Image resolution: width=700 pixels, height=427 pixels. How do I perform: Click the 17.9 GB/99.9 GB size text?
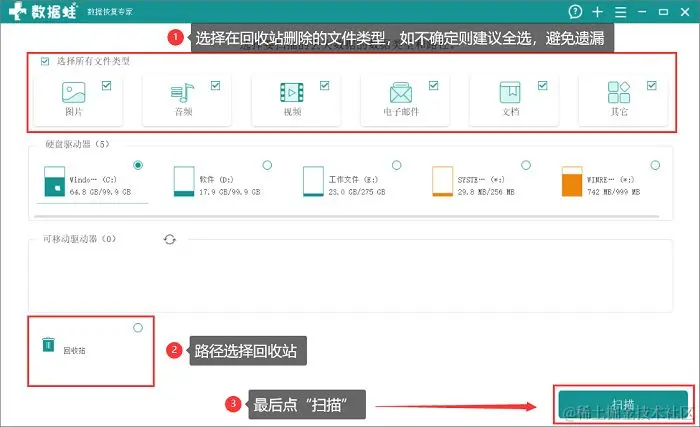coord(229,192)
